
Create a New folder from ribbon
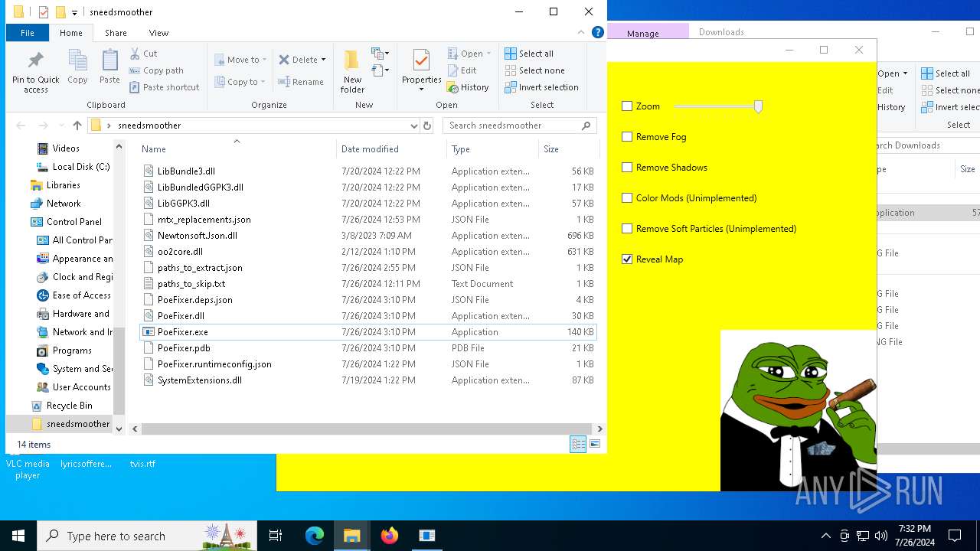[352, 72]
